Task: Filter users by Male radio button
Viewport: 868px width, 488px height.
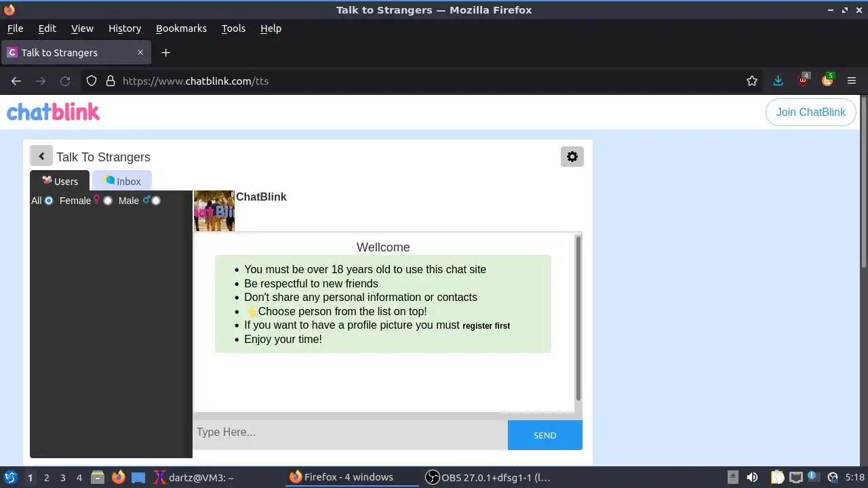Action: (x=156, y=201)
